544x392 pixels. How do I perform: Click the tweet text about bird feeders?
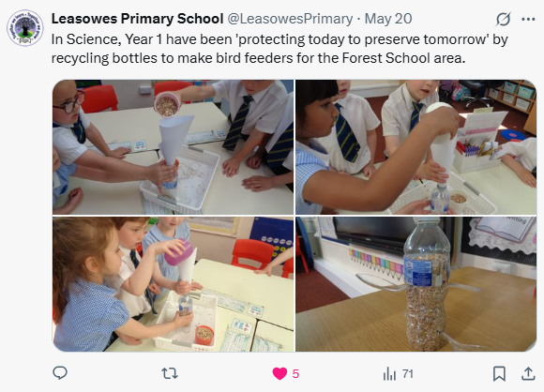pos(280,49)
